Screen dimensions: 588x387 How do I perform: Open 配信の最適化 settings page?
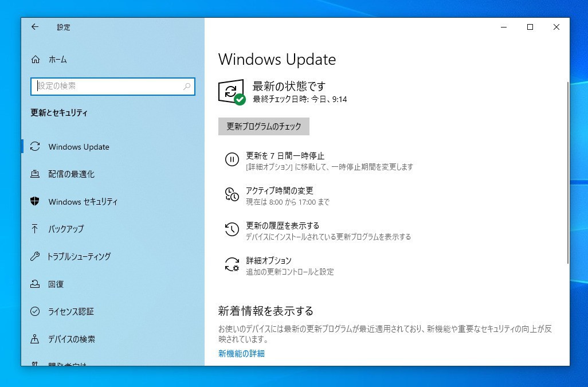[71, 174]
